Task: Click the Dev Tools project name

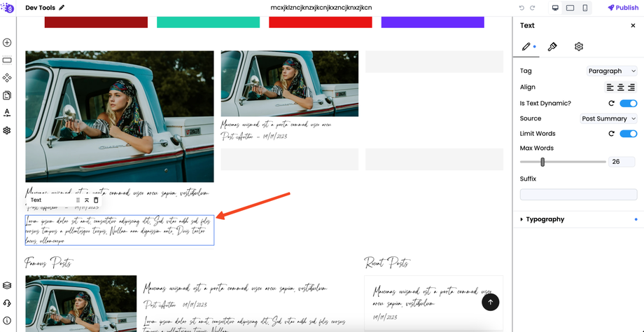Action: pos(41,8)
